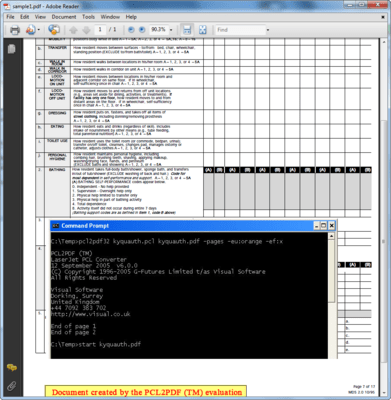The image size is (391, 400).
Task: Click the fit page full-screen arrows icon
Action: (202, 30)
